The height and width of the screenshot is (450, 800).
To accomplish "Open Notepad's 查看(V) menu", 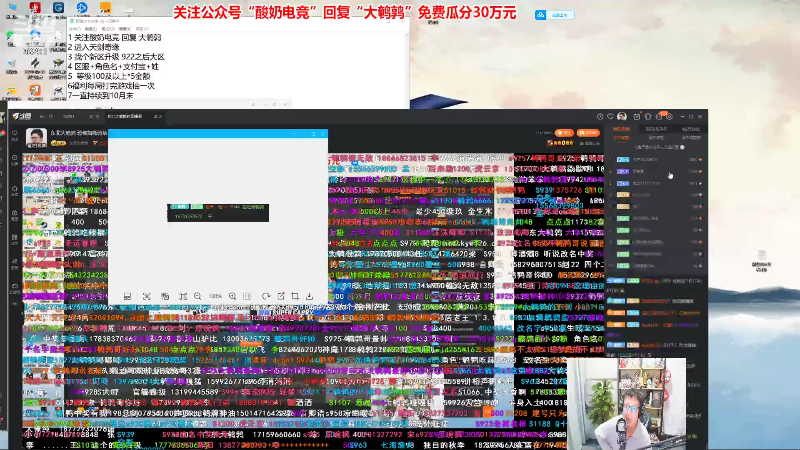I will click(x=126, y=29).
